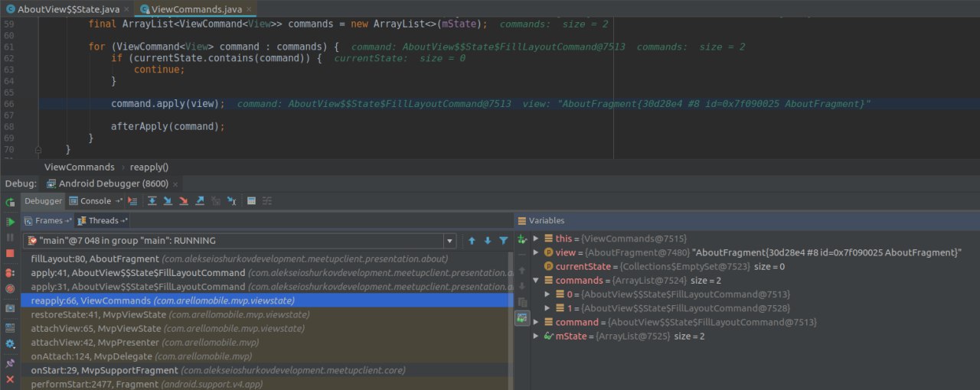Viewport: 980px width, 390px height.
Task: Click the Rerun debugger icon
Action: click(x=10, y=202)
